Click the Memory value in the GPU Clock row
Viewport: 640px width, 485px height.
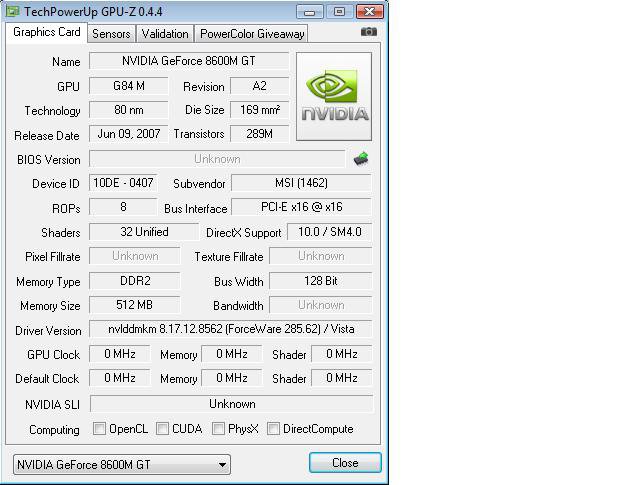tap(232, 354)
